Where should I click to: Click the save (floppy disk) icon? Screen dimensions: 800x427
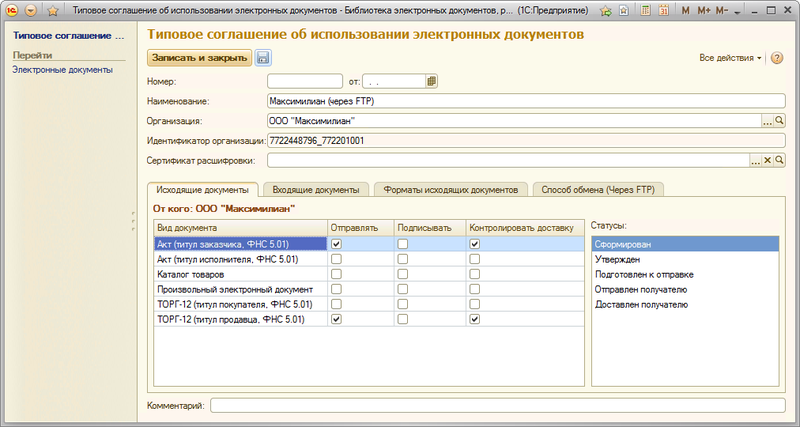pyautogui.click(x=263, y=58)
